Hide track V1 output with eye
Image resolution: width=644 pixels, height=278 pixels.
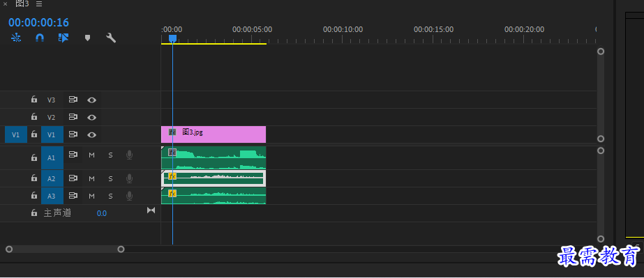(x=92, y=134)
